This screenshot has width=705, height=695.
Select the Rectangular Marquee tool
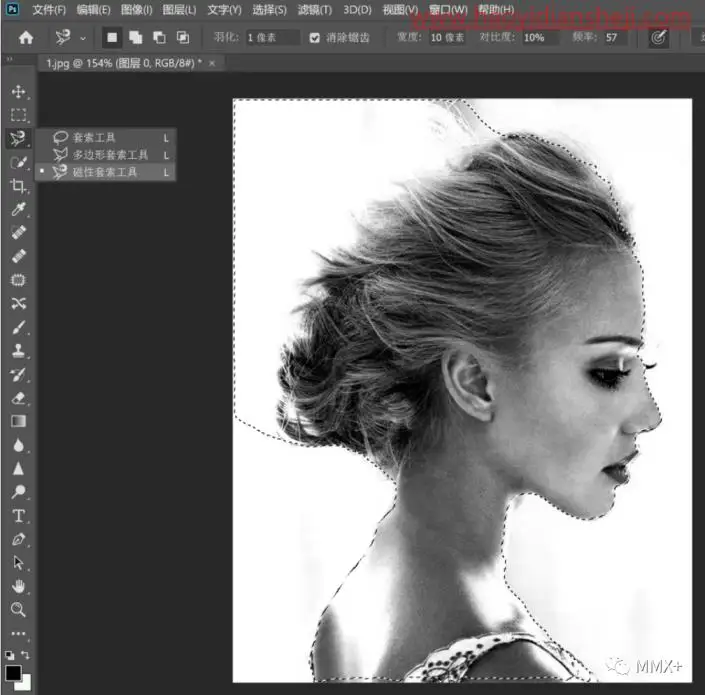(18, 115)
